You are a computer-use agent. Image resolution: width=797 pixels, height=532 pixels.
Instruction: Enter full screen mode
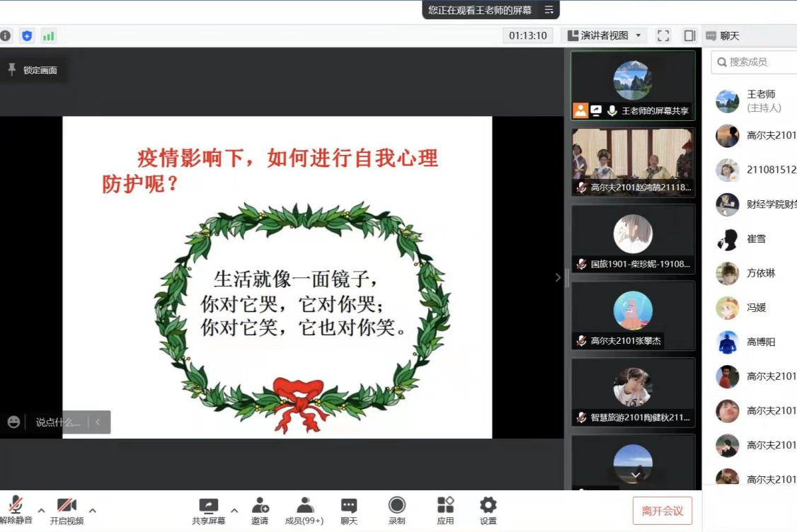point(663,35)
